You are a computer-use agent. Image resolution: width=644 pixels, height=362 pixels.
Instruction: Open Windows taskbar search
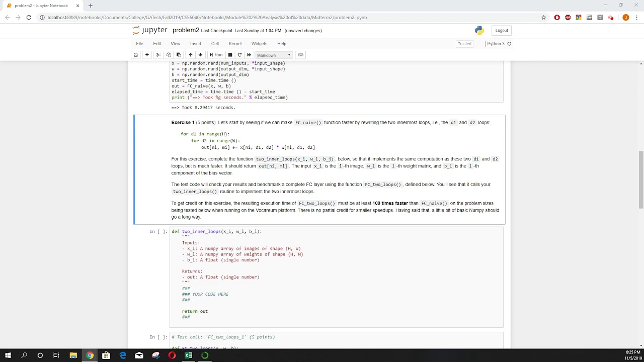[24, 355]
